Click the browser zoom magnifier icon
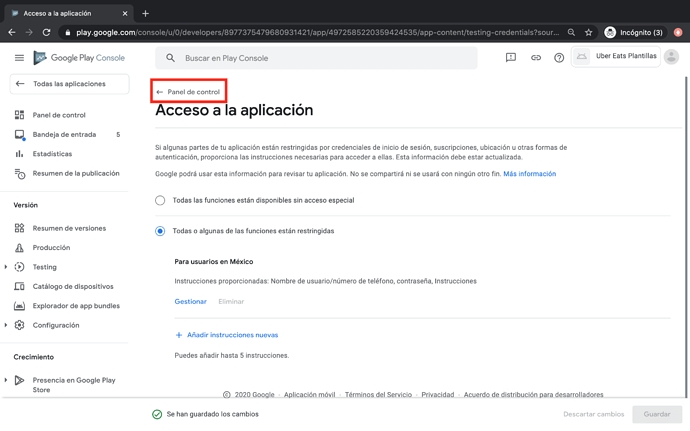The image size is (690, 431). [x=571, y=32]
